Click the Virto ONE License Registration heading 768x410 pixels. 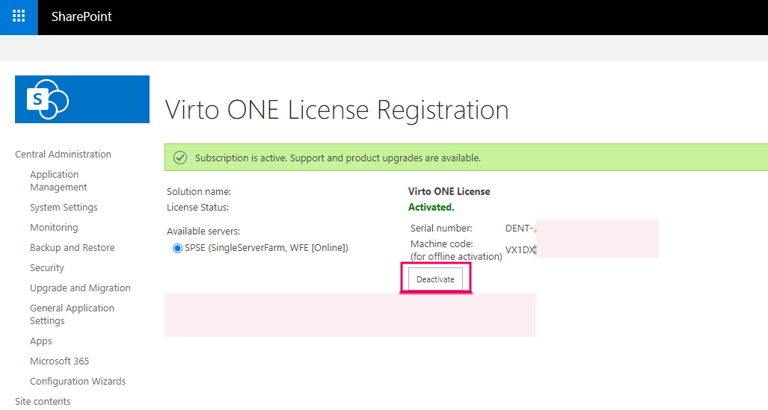(x=337, y=110)
